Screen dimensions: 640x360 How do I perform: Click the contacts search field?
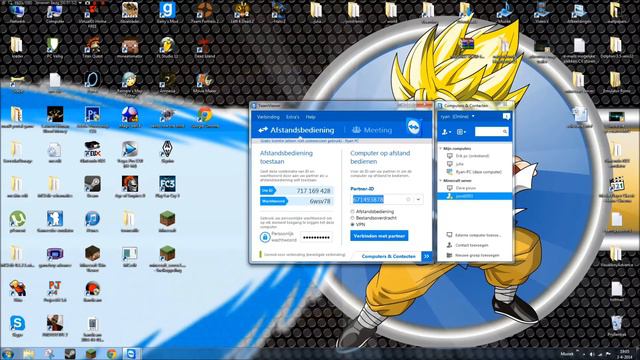pyautogui.click(x=491, y=131)
